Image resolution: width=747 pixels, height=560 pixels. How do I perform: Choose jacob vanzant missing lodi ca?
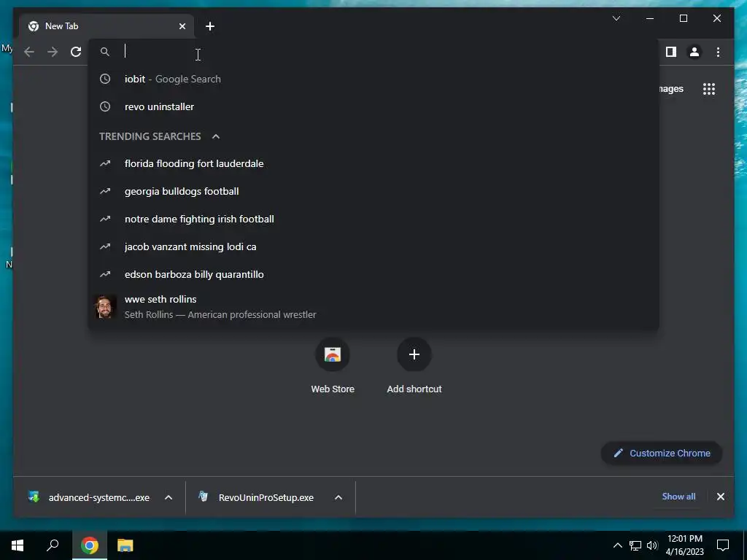point(373,246)
